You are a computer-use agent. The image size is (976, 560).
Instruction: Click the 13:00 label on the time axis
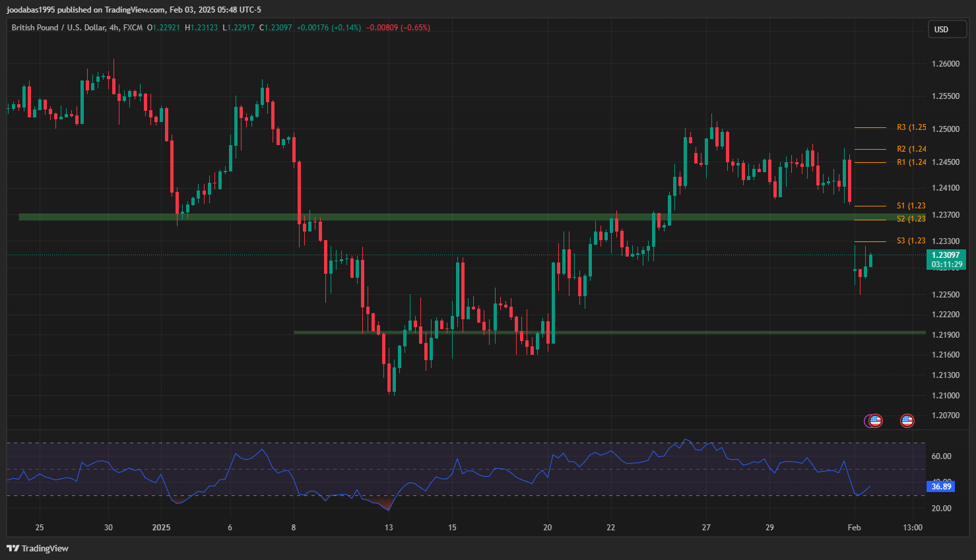point(913,527)
